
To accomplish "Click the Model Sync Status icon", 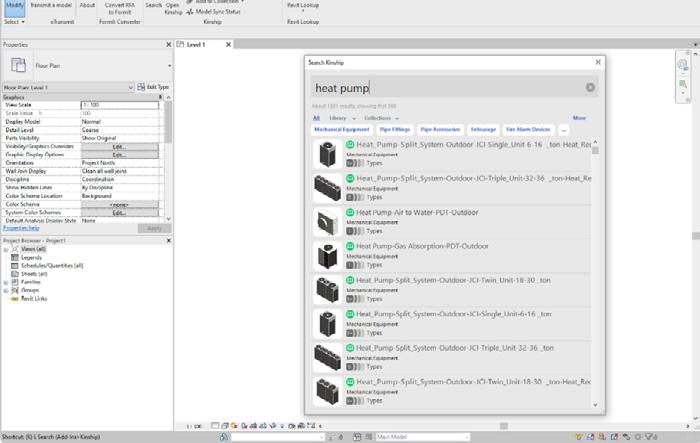I will (190, 12).
